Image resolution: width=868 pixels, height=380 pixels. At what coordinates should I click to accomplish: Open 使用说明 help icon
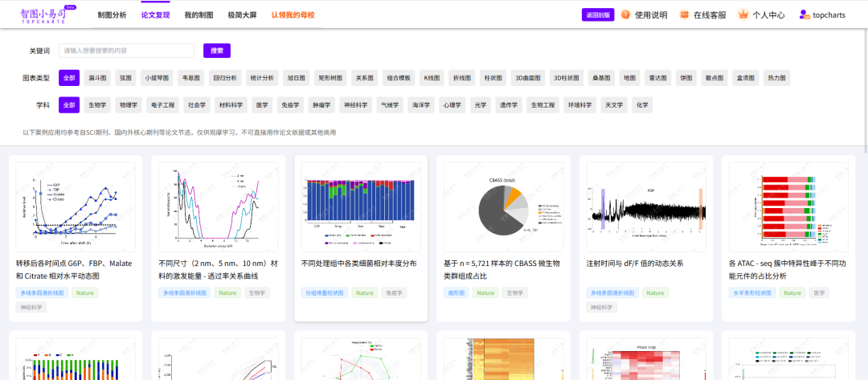pyautogui.click(x=625, y=15)
